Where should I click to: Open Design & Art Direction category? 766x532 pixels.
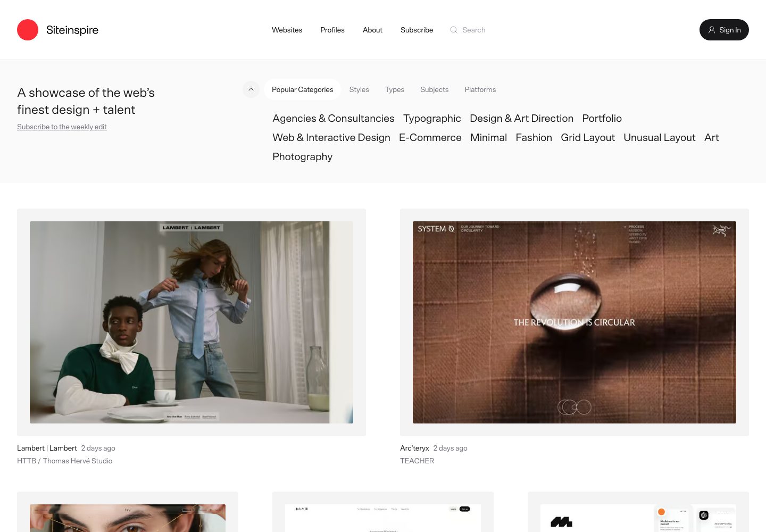coord(521,118)
